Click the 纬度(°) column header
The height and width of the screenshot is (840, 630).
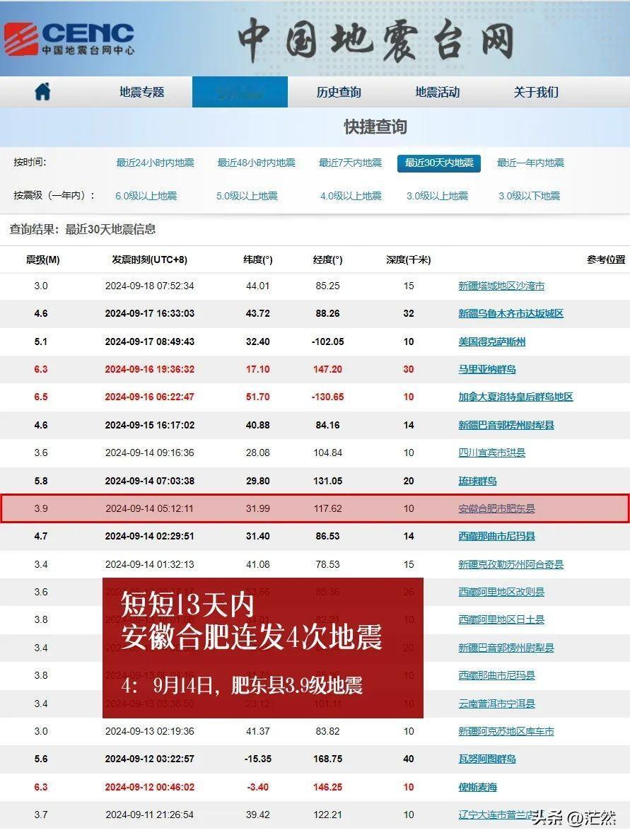(x=257, y=259)
